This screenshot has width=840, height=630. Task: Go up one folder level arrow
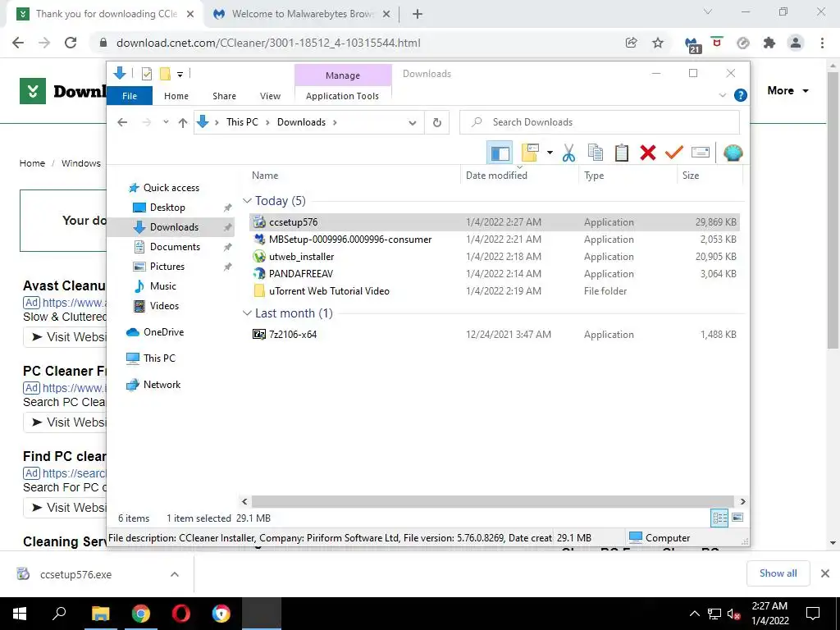pos(183,123)
